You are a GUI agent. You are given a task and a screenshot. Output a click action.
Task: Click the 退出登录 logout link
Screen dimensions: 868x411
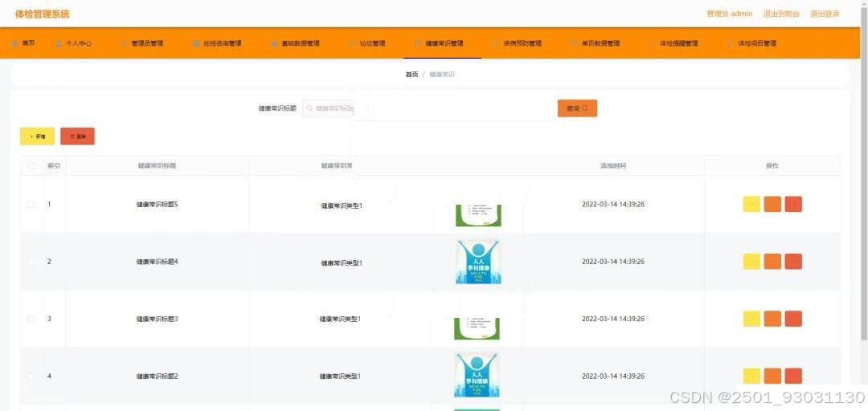point(825,14)
